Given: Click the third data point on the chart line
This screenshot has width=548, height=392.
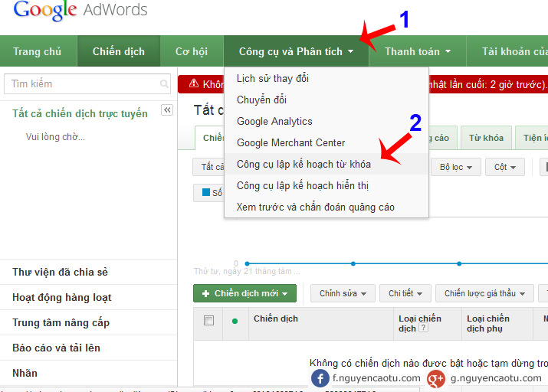Looking at the screenshot, I should pyautogui.click(x=459, y=263).
